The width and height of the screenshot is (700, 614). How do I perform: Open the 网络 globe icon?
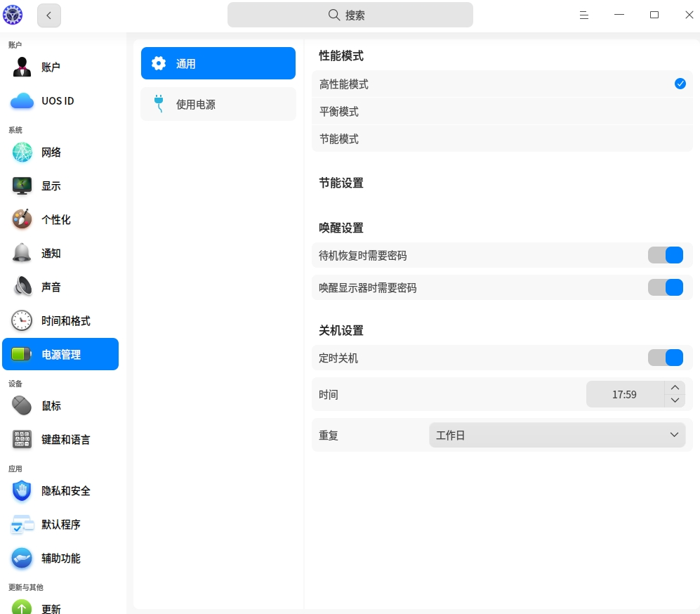pos(22,152)
